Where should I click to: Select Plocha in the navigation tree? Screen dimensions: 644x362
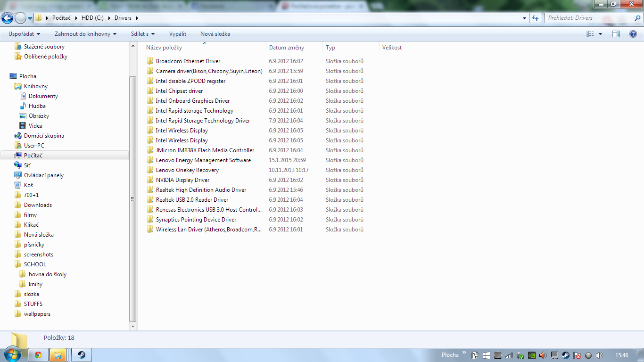click(27, 76)
